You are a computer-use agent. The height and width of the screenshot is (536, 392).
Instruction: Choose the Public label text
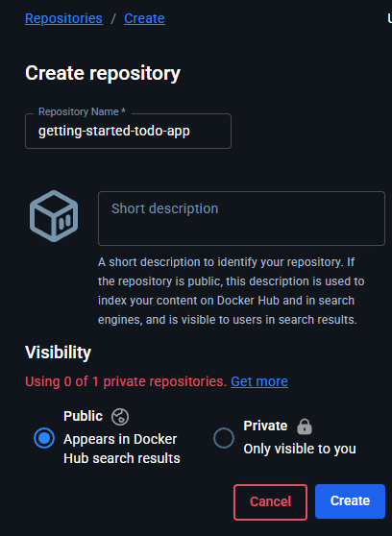84,416
